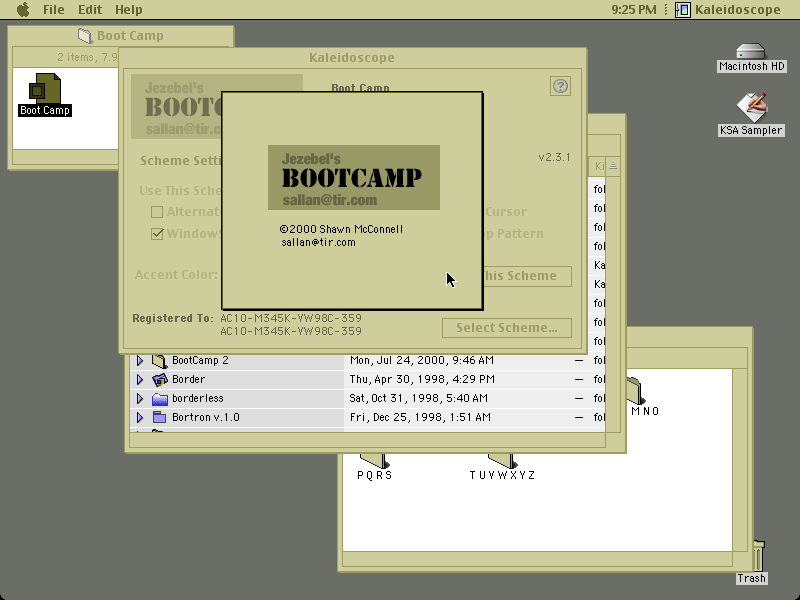Image resolution: width=800 pixels, height=600 pixels.
Task: Click the first AC10-M345K-VW98C-359 registration line
Action: (291, 318)
